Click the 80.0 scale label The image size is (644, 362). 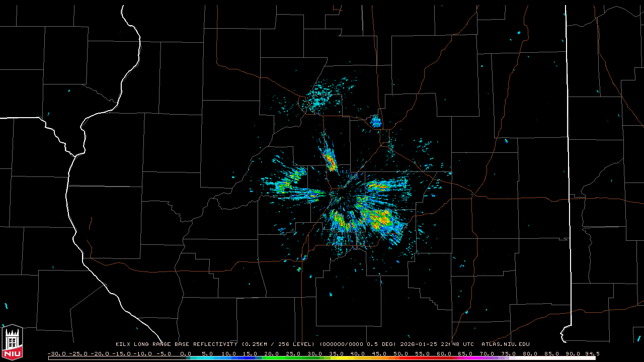(x=530, y=353)
